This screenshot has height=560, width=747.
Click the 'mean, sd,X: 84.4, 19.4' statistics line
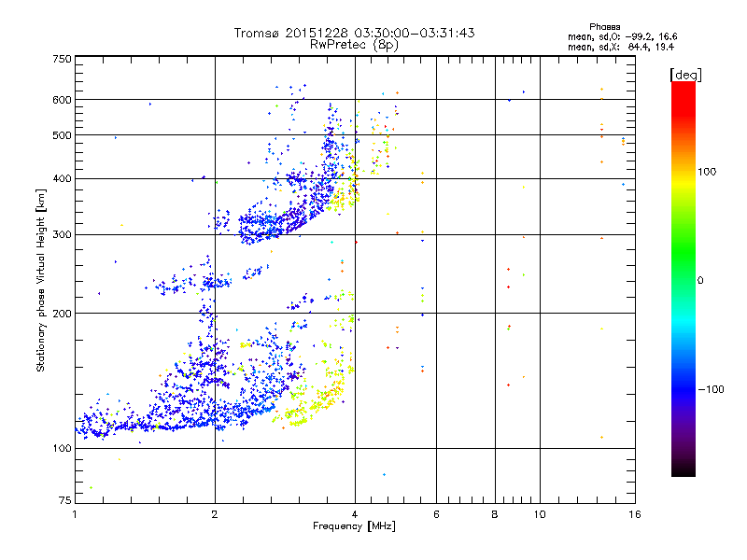pos(621,47)
